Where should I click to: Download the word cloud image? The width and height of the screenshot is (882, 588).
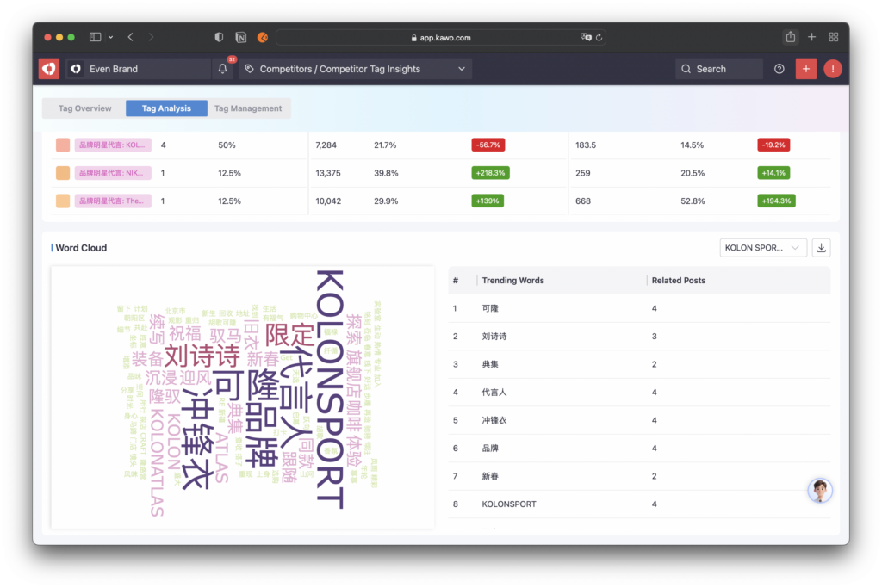click(821, 248)
